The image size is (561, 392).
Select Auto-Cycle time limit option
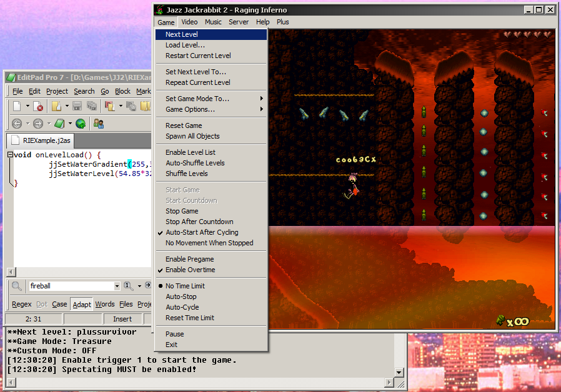pos(211,307)
